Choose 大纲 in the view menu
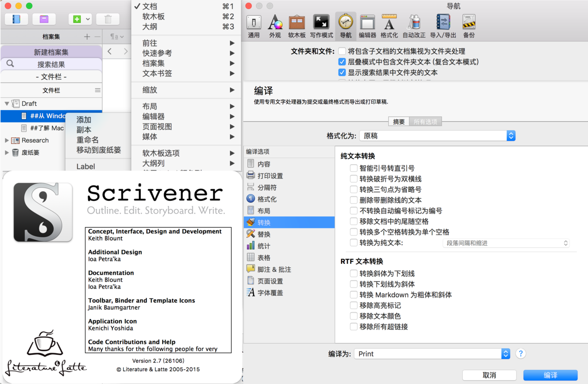 click(186, 27)
